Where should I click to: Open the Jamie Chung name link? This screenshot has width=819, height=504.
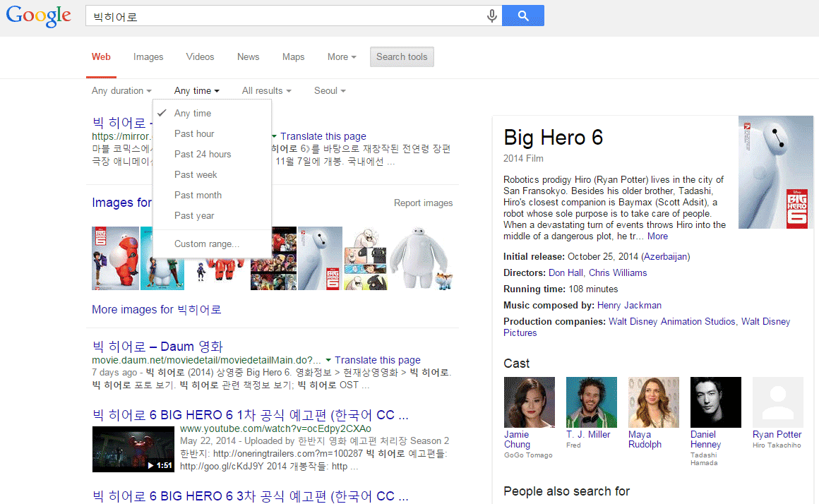click(517, 439)
